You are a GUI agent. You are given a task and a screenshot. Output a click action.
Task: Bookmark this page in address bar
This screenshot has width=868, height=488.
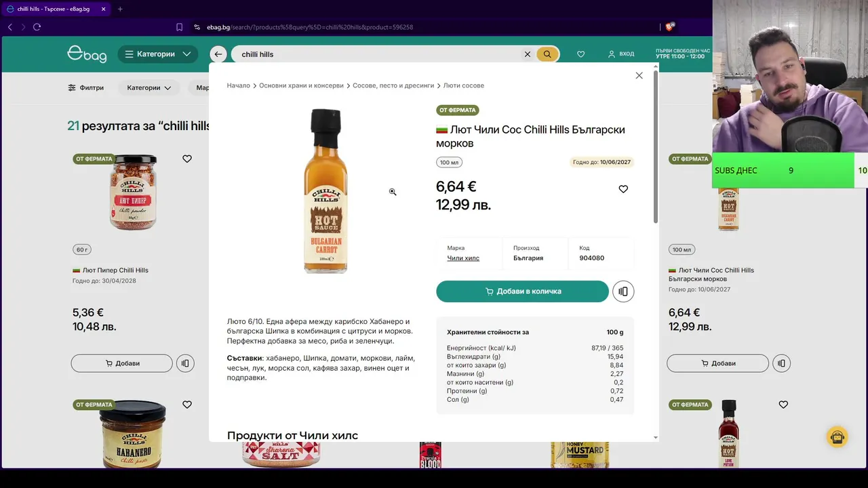click(x=179, y=27)
